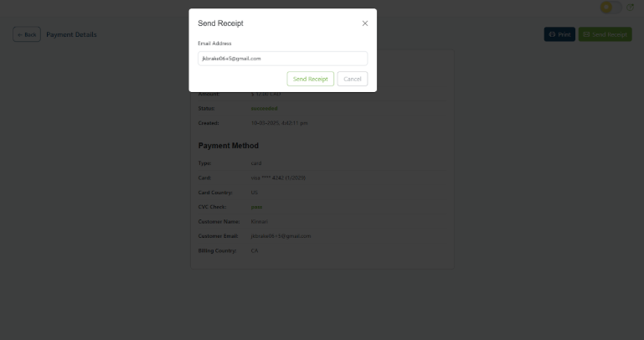Click the circular icon beside the theme switch

click(631, 8)
